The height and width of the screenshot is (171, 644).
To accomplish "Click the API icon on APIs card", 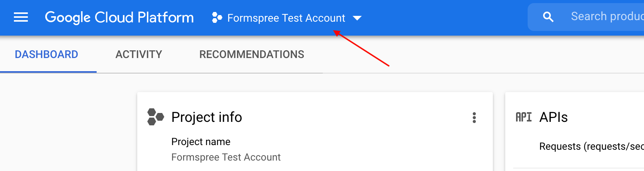I will (x=524, y=117).
